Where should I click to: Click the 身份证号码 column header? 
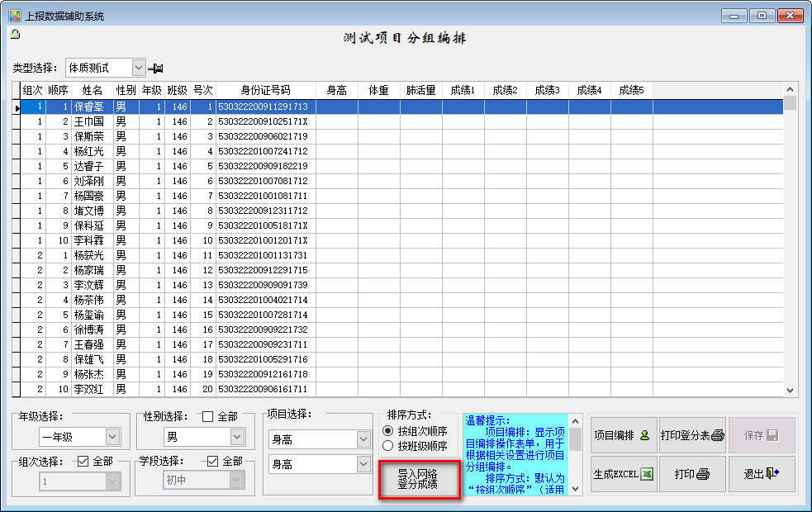click(x=265, y=90)
